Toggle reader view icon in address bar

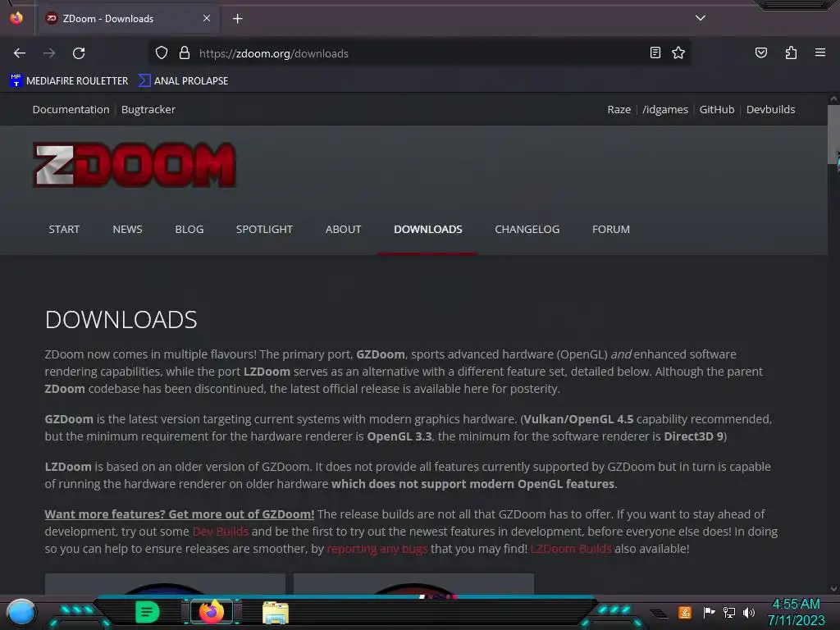pos(655,52)
